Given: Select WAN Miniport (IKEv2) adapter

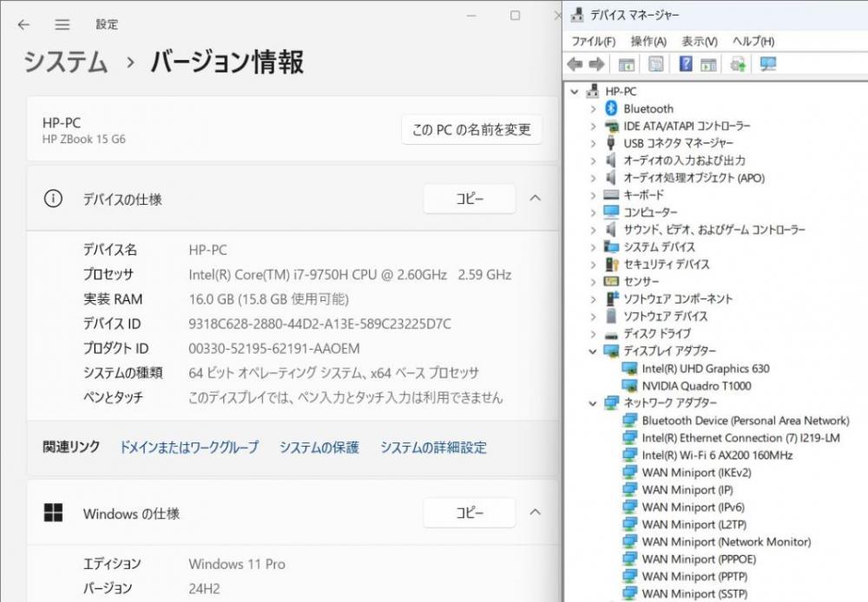Looking at the screenshot, I should (696, 473).
